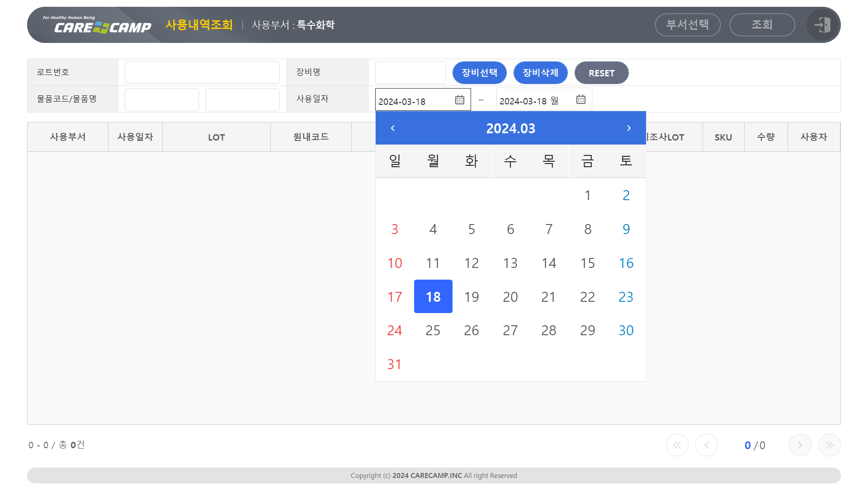Select day 15 in the calendar
Screen dimensions: 868x487
coord(588,263)
